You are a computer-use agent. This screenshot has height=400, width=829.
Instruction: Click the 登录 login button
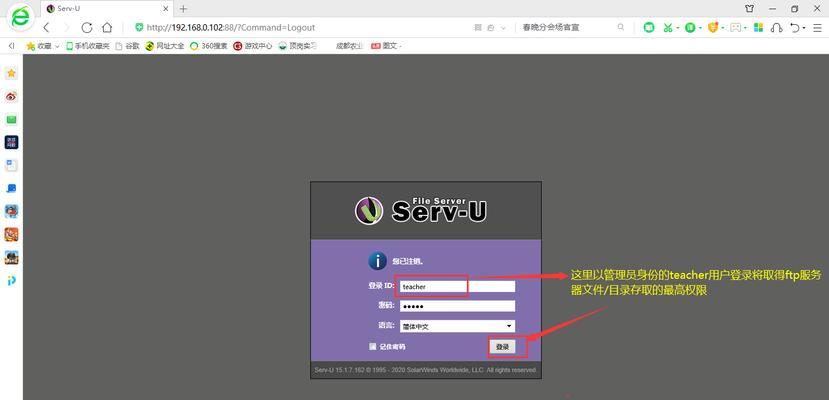(502, 347)
